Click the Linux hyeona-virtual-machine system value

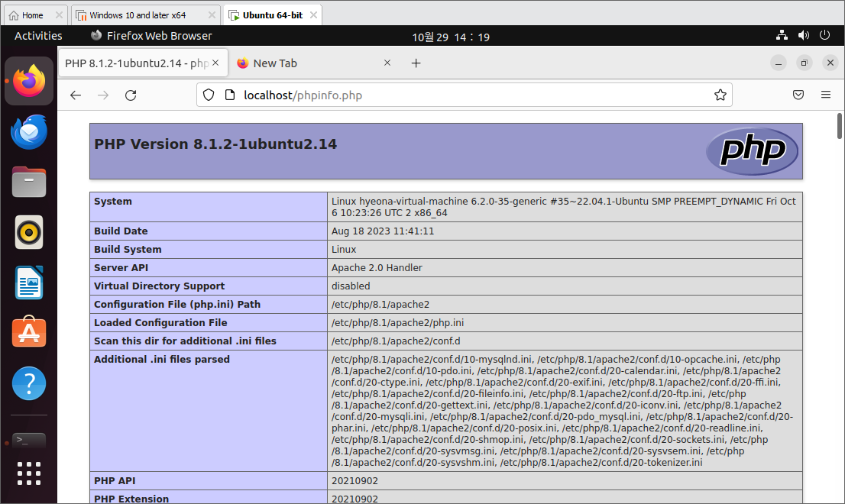[564, 207]
